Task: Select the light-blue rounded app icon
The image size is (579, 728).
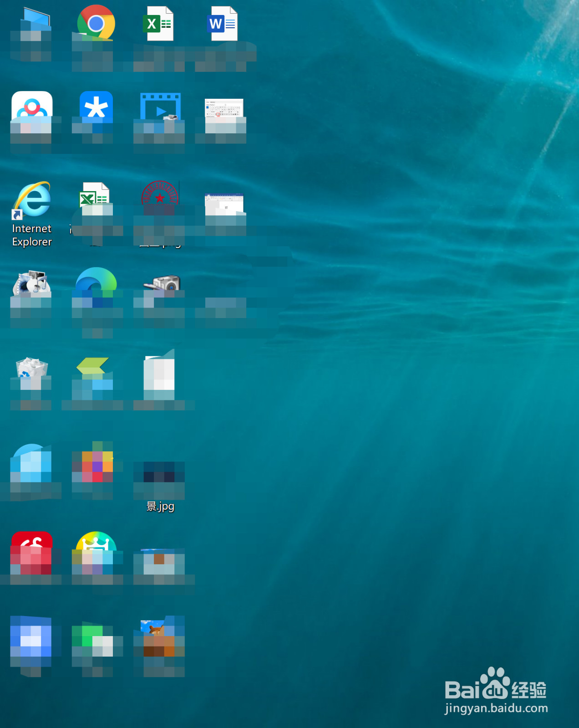Action: (x=32, y=463)
